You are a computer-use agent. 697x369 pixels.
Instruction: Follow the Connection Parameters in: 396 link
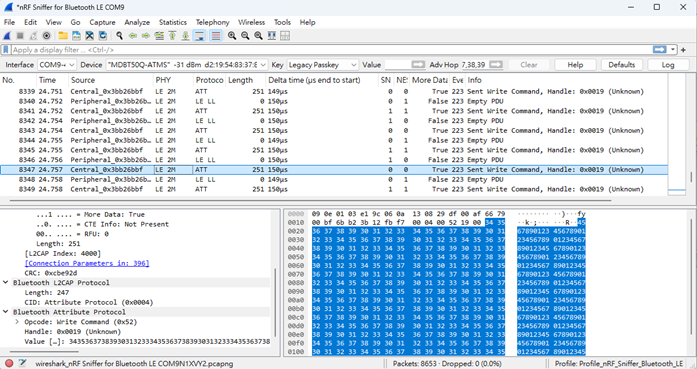click(x=87, y=263)
